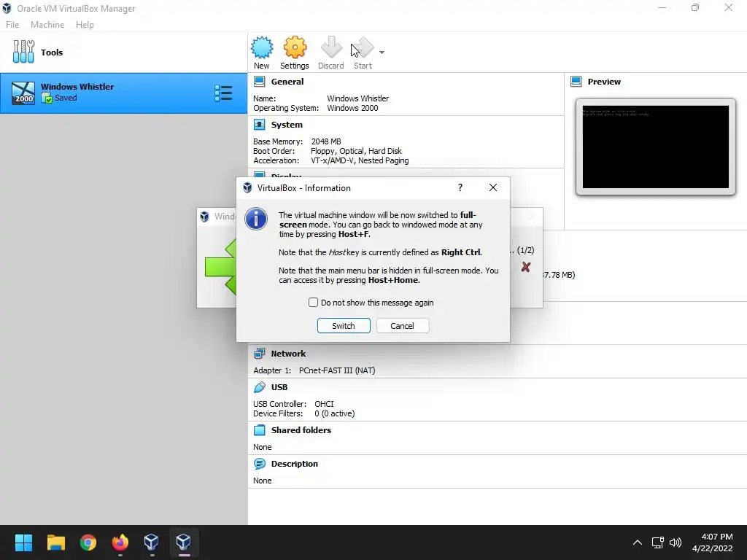Image resolution: width=747 pixels, height=560 pixels.
Task: Open the Windows Whistler VM item menu
Action: pyautogui.click(x=223, y=93)
